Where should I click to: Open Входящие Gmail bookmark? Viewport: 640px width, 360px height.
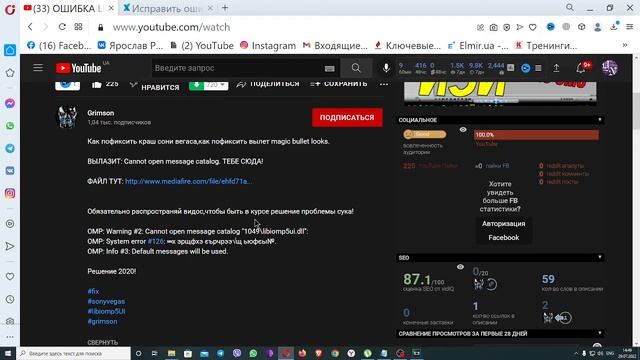pos(335,46)
